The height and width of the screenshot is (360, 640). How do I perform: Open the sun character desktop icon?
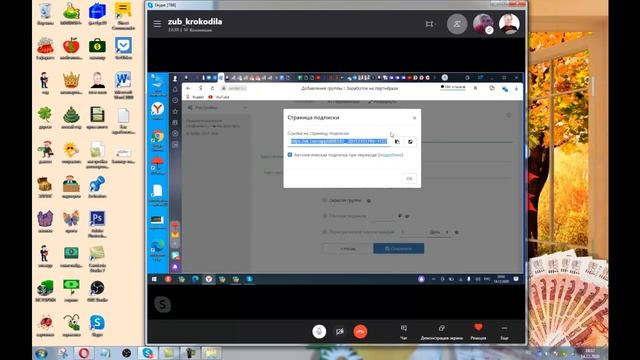pos(71,152)
